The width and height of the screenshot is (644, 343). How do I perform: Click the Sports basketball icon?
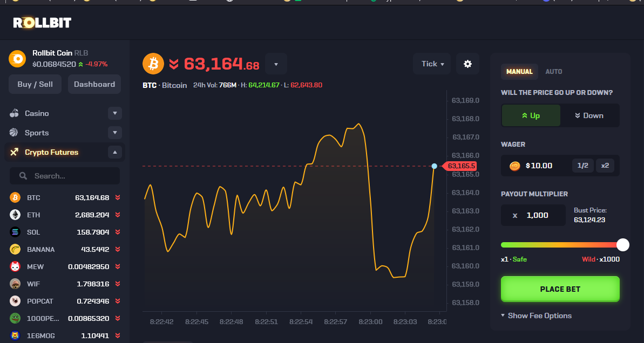click(x=15, y=133)
